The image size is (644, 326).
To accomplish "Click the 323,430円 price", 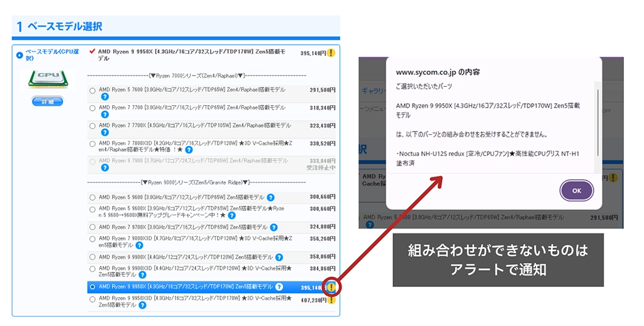I will tap(323, 126).
